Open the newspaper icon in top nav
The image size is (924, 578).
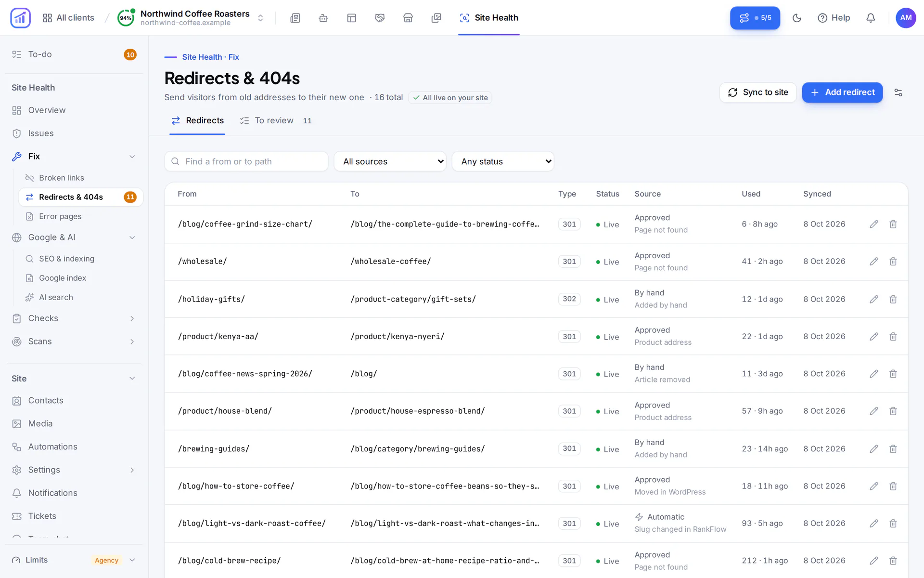(295, 18)
